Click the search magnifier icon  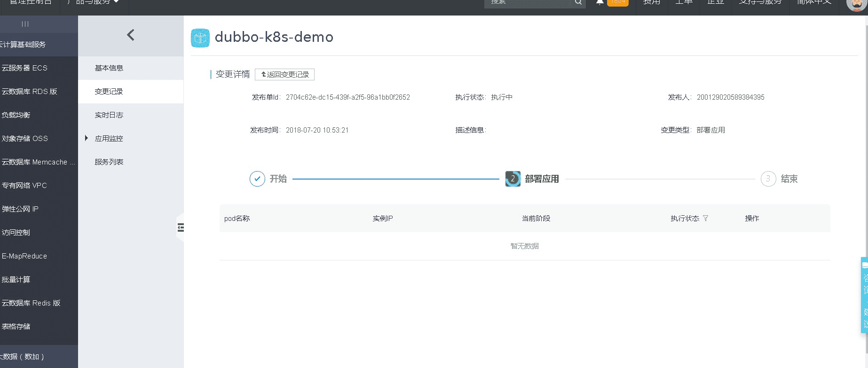click(578, 2)
